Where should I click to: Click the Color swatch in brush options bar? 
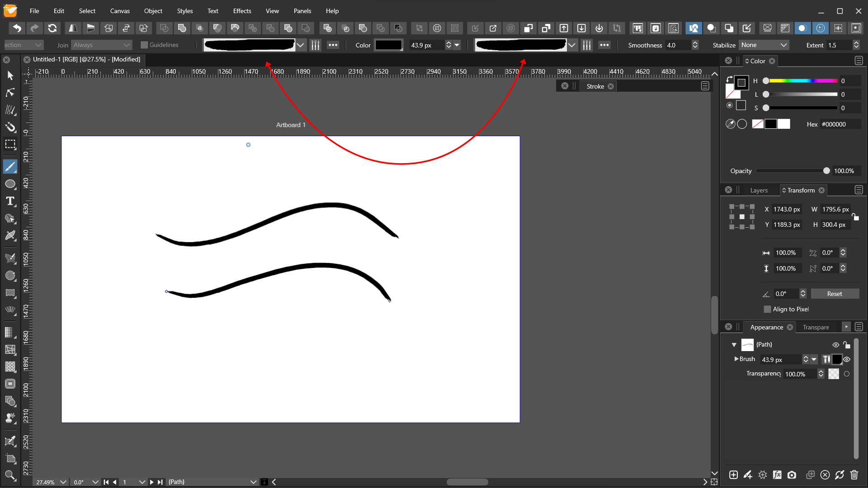[388, 45]
